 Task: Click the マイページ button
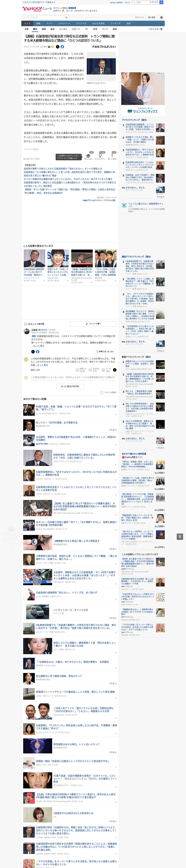pos(139,17)
